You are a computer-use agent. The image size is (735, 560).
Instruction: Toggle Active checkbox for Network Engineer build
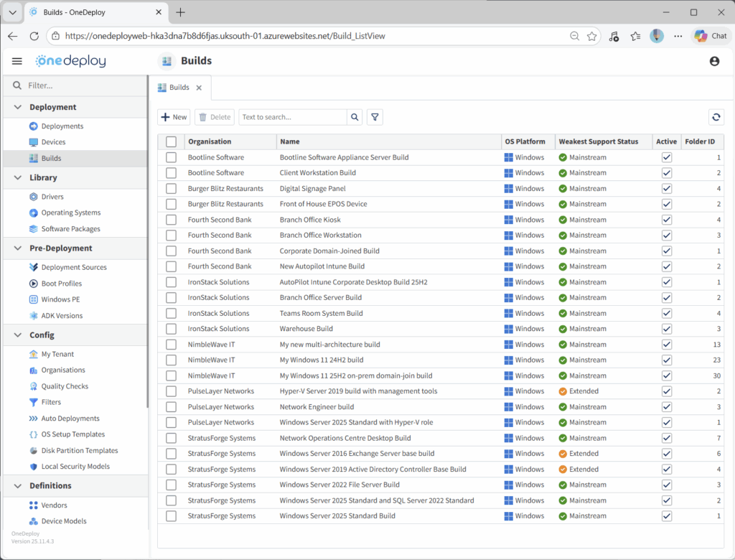click(667, 407)
